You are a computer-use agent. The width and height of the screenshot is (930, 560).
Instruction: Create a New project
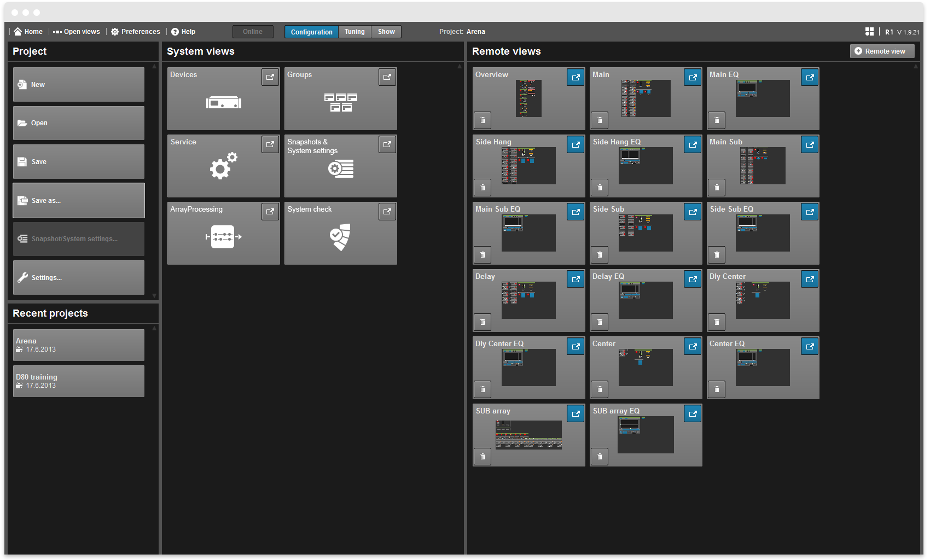(79, 84)
